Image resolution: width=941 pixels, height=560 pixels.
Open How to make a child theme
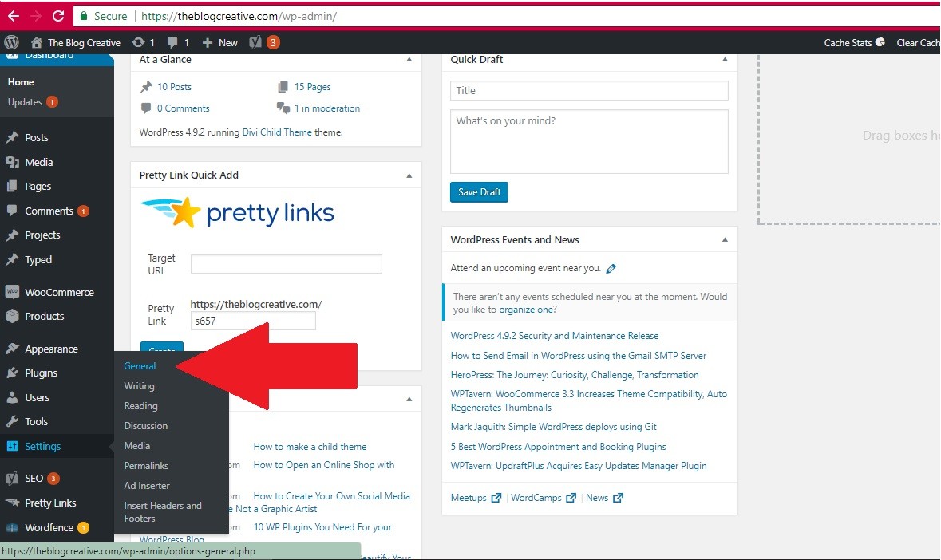tap(310, 447)
